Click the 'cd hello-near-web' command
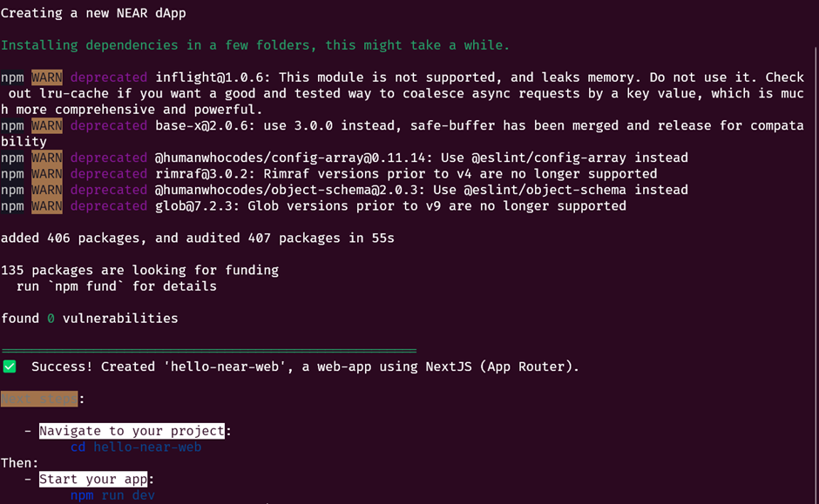 click(x=136, y=447)
